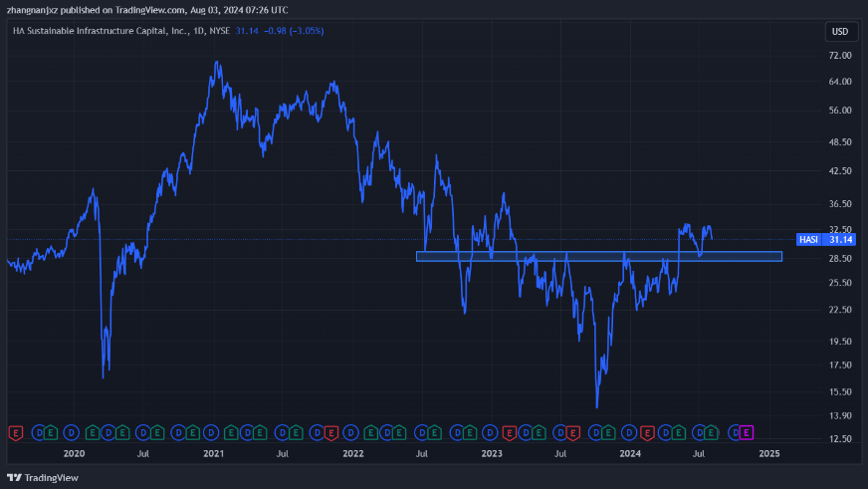Click the 13.90 price axis label
Image resolution: width=868 pixels, height=489 pixels.
pyautogui.click(x=840, y=415)
